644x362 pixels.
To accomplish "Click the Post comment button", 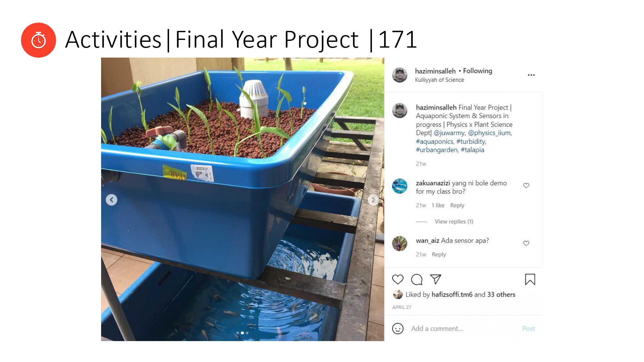I will [x=528, y=329].
